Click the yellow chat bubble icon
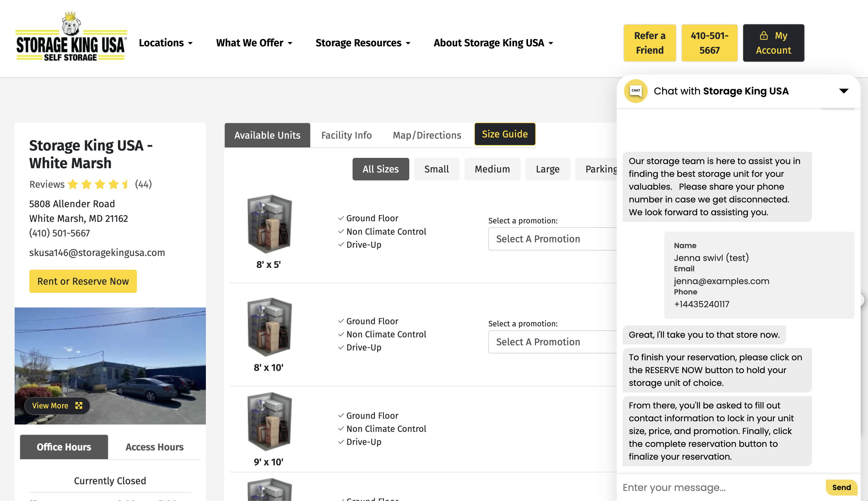The height and width of the screenshot is (501, 868). 636,91
